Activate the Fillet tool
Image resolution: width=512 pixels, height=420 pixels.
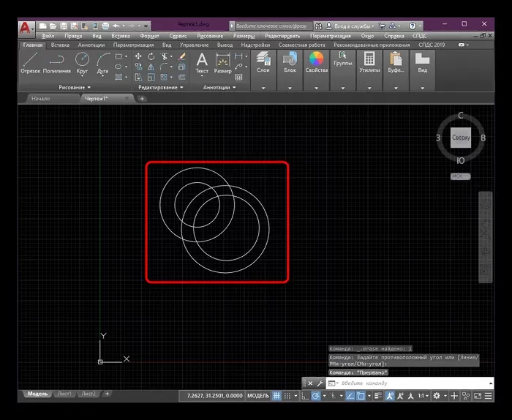tap(164, 67)
